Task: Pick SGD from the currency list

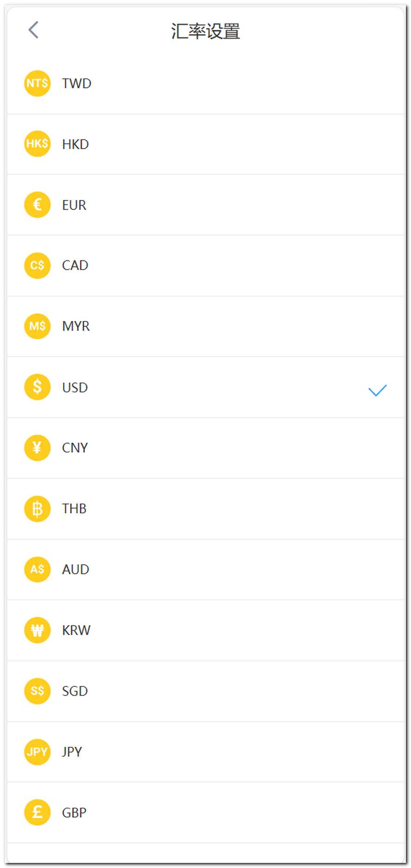Action: (75, 691)
